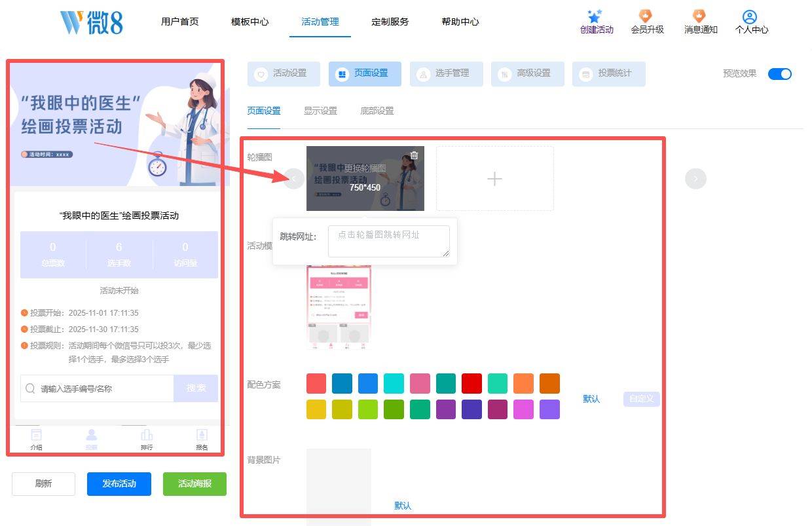Click the 投票开始 date line
Screen dimensions: 812x526
[80, 313]
